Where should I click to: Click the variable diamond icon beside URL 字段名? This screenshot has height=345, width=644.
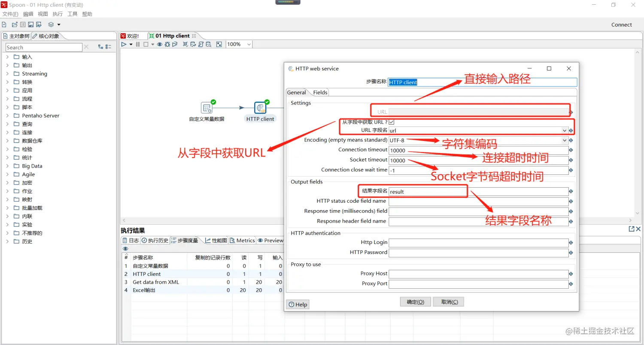[x=571, y=130]
